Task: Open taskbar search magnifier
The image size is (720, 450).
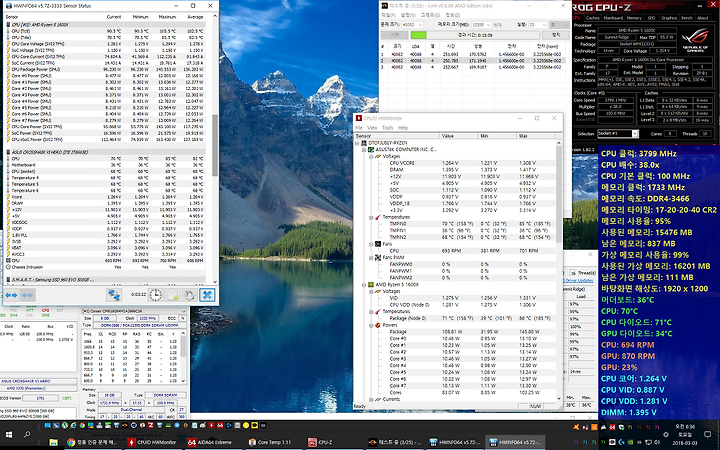Action: click(x=27, y=435)
